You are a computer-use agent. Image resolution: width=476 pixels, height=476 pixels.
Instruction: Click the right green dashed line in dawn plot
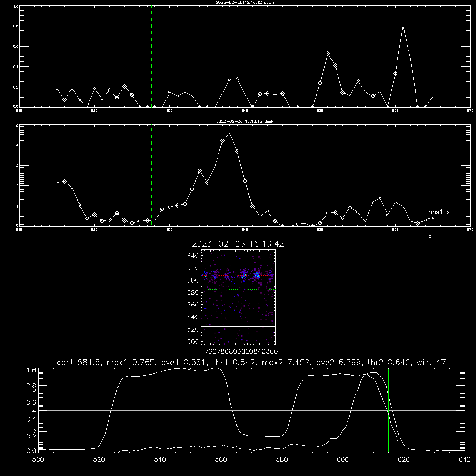[263, 56]
